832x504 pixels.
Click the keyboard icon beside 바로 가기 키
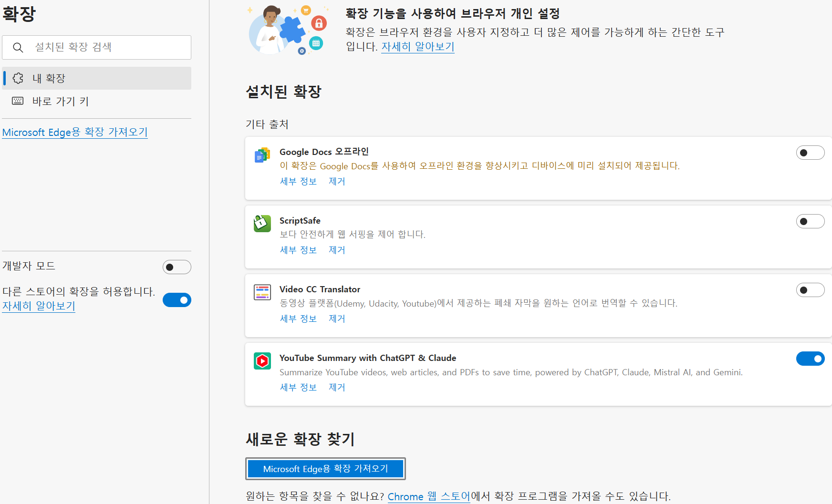click(x=18, y=101)
